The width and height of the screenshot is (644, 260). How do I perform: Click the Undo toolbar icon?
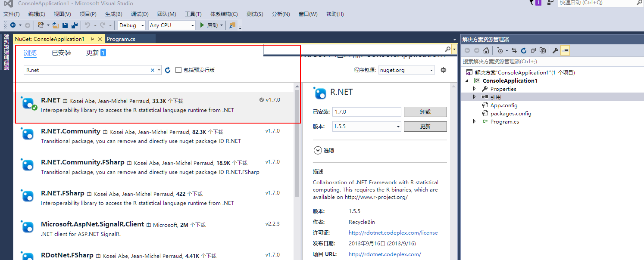pos(88,25)
